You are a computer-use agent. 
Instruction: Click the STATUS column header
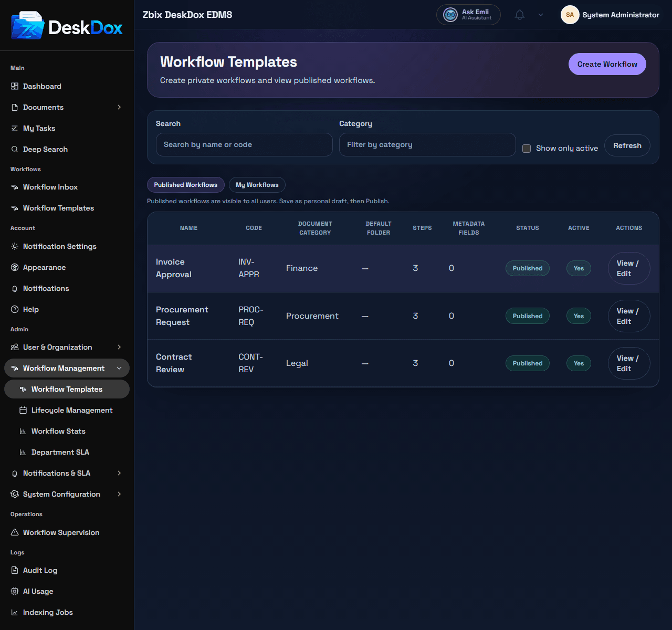[528, 228]
